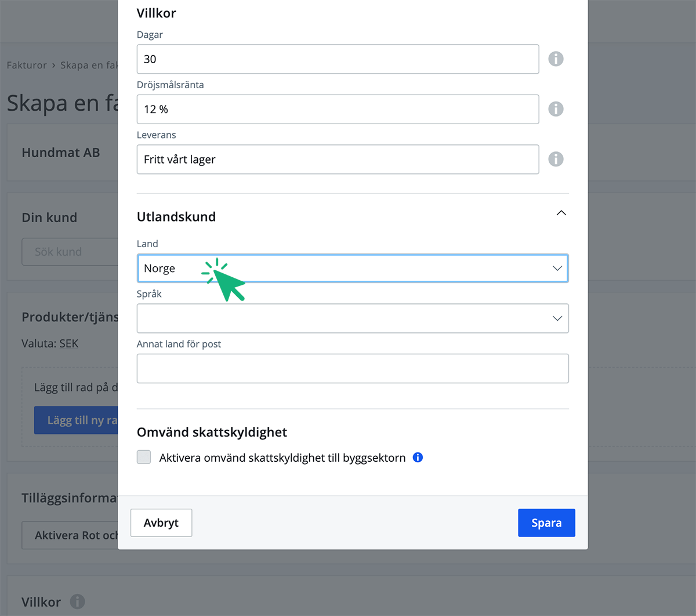Click the Leverans text field
Viewport: 696px width, 616px height.
[337, 160]
